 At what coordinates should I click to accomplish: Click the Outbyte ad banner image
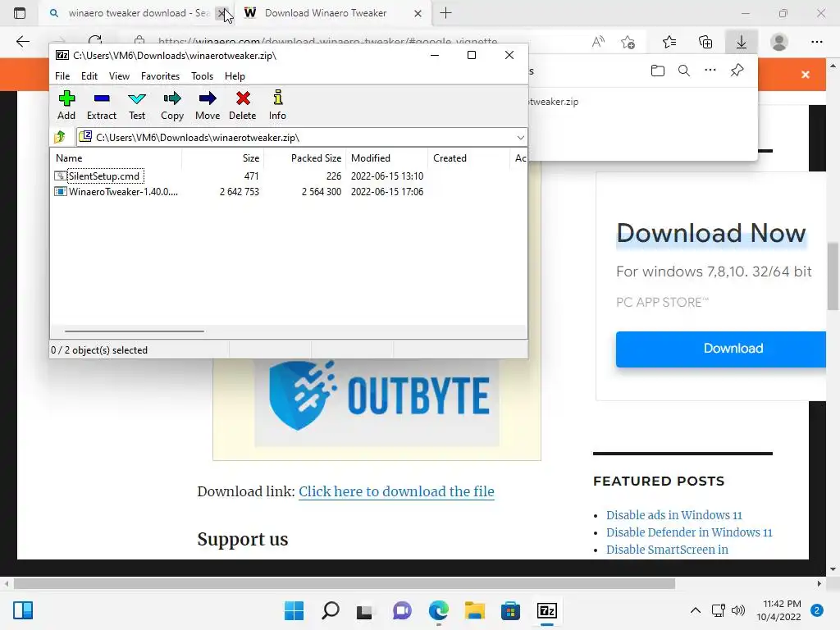377,402
